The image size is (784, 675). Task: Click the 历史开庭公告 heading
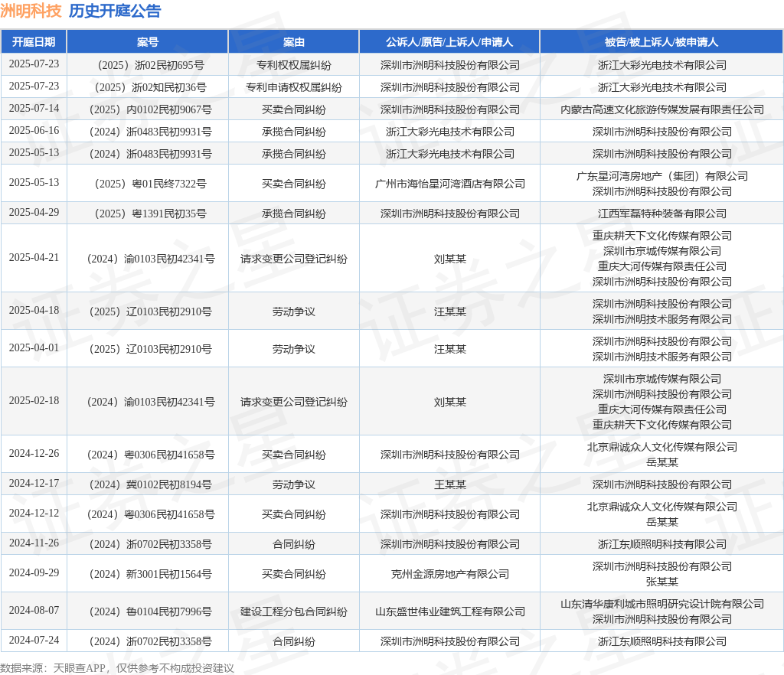[115, 11]
